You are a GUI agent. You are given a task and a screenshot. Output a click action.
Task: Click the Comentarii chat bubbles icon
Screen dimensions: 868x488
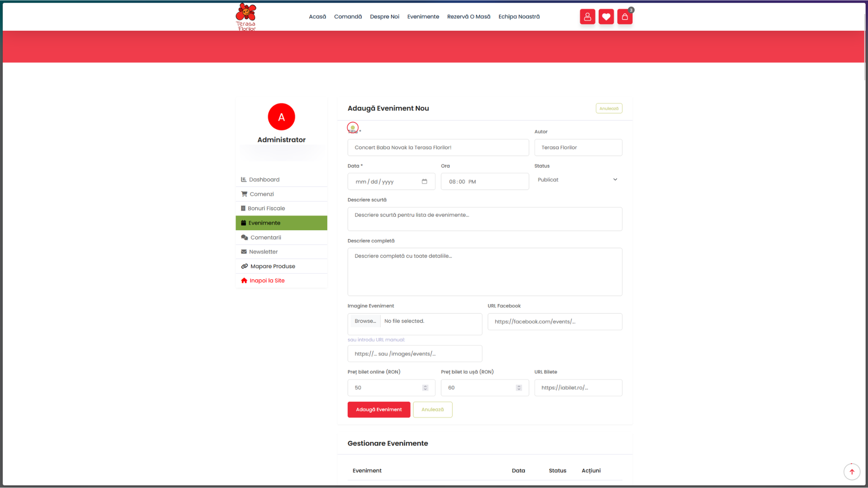[245, 237]
